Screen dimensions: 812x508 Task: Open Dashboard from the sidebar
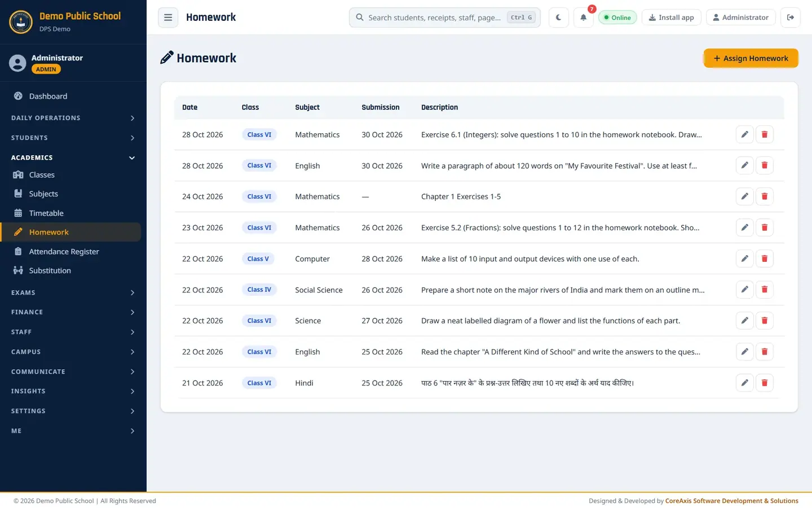71,96
